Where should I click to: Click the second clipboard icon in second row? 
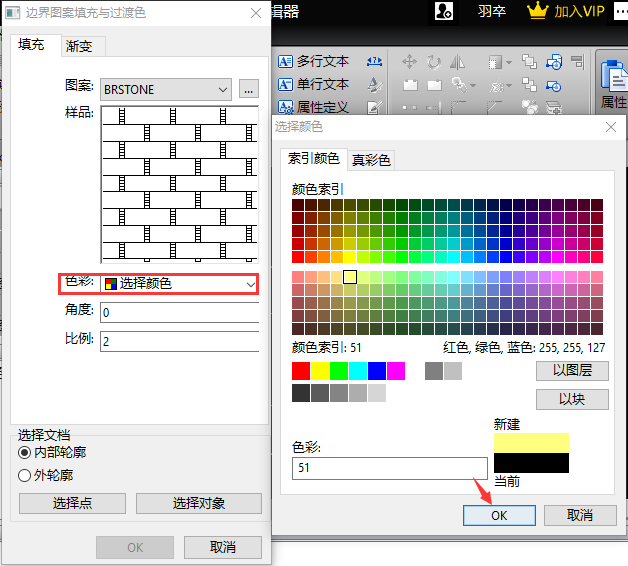coord(434,85)
